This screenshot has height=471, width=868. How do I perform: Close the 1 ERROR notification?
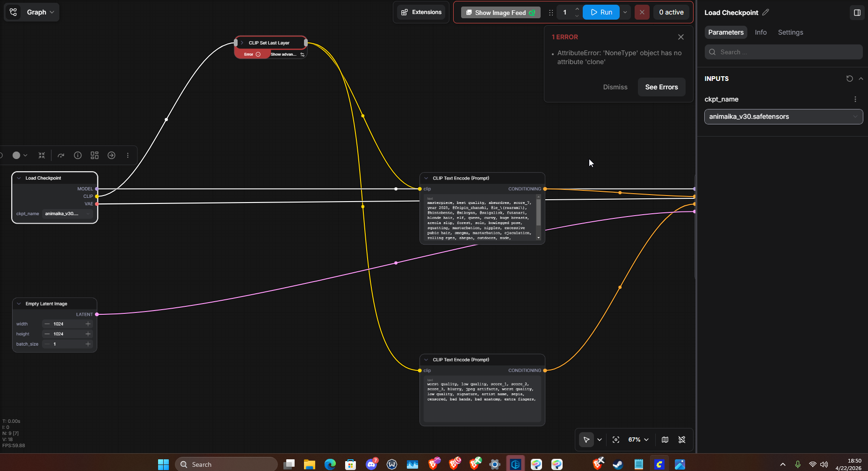681,37
